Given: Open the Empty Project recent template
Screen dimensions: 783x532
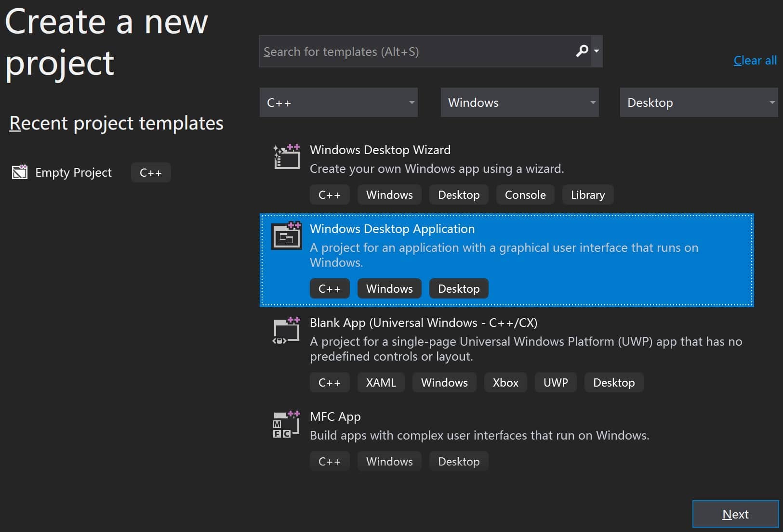Looking at the screenshot, I should (x=73, y=172).
